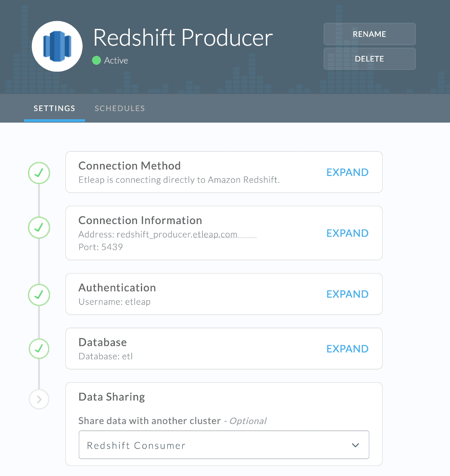Click 'Share data with another cluster' label
Image resolution: width=450 pixels, height=476 pixels.
coord(150,421)
